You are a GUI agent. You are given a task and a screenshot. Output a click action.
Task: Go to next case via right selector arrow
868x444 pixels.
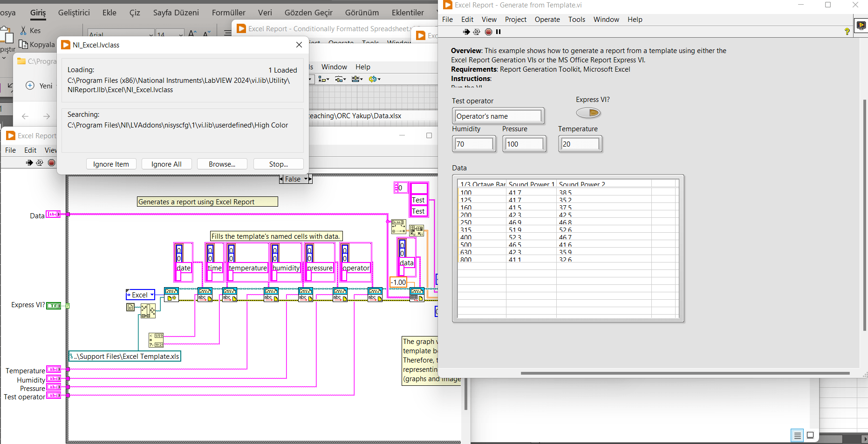point(310,179)
